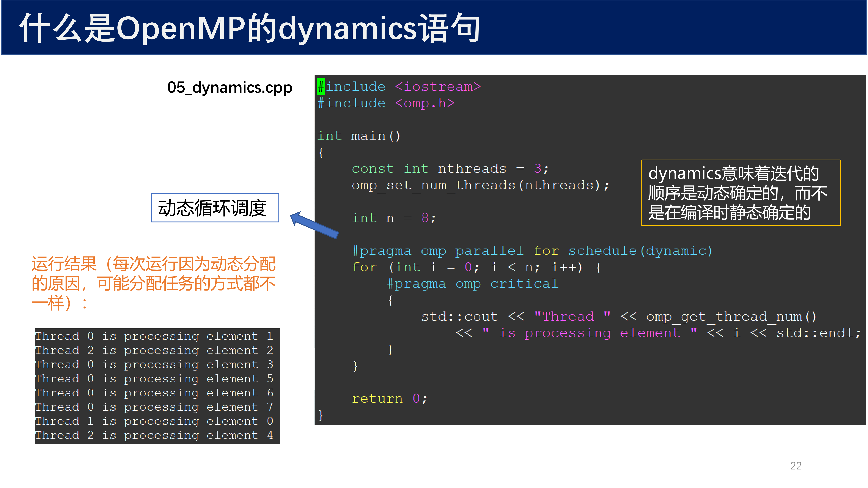Click the 'omp_set_num_threads(nthreads);' line

481,185
